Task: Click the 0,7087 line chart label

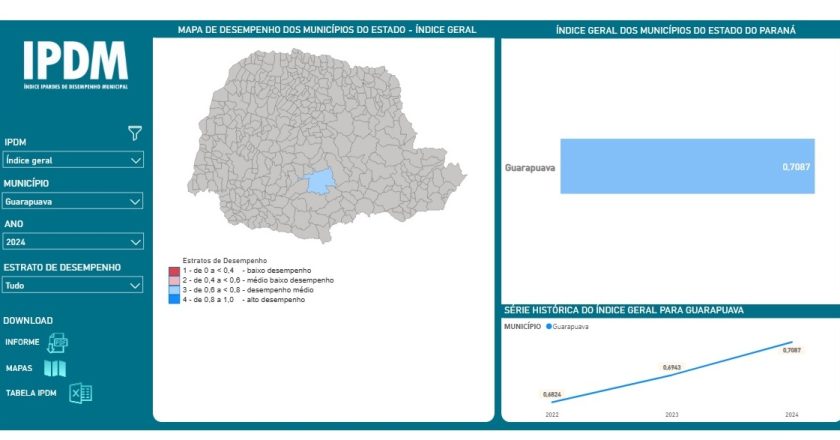Action: click(791, 350)
